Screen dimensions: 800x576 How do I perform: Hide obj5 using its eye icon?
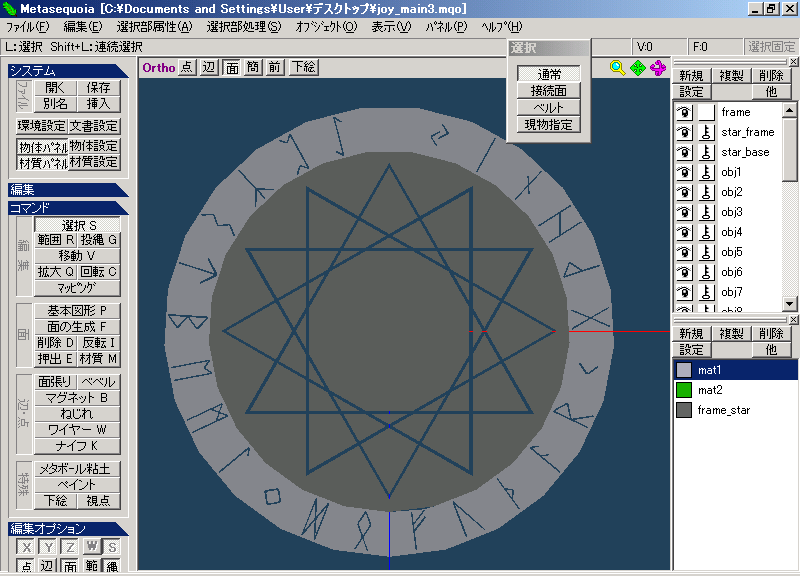(684, 252)
